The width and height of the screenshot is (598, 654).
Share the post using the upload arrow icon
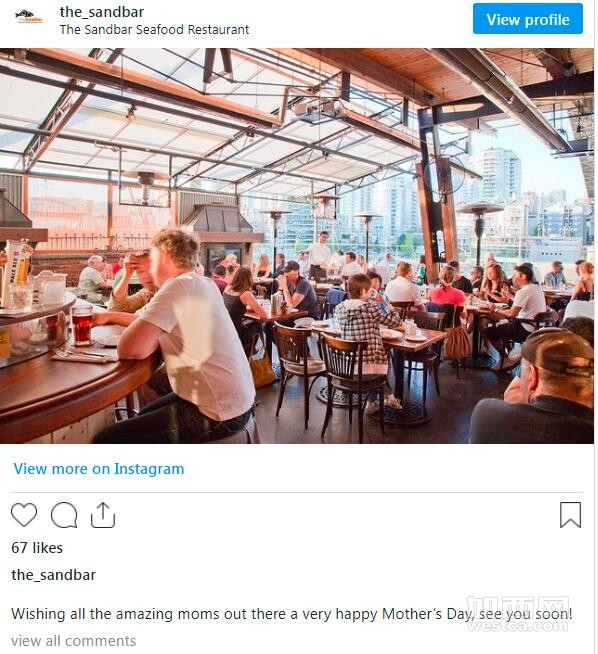(x=103, y=515)
